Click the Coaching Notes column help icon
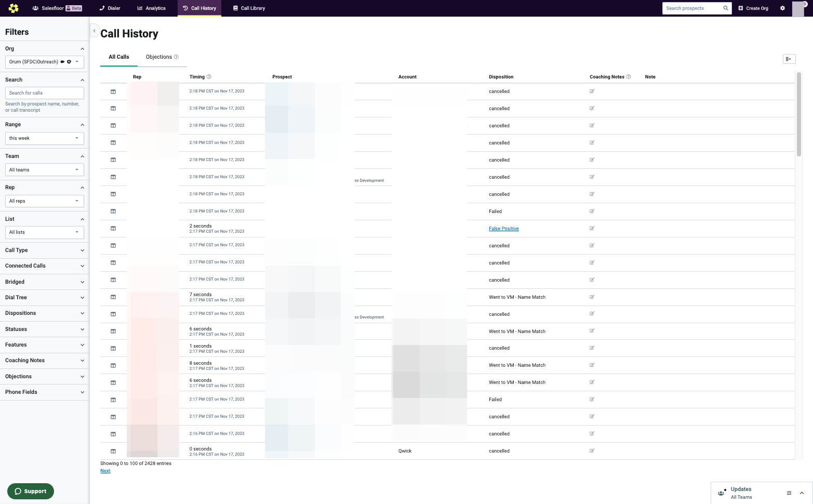The height and width of the screenshot is (504, 813). pyautogui.click(x=629, y=77)
